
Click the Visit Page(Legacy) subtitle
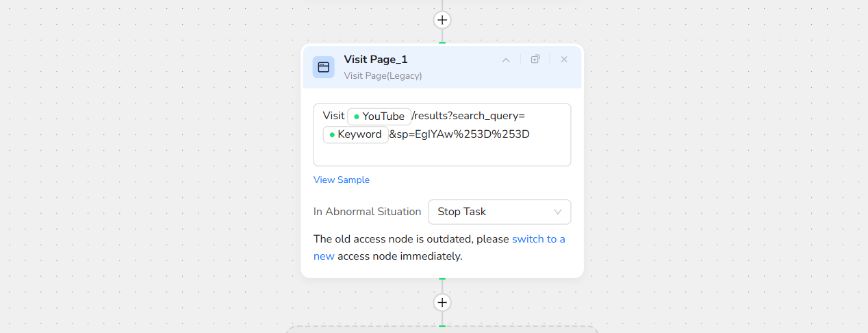tap(383, 75)
